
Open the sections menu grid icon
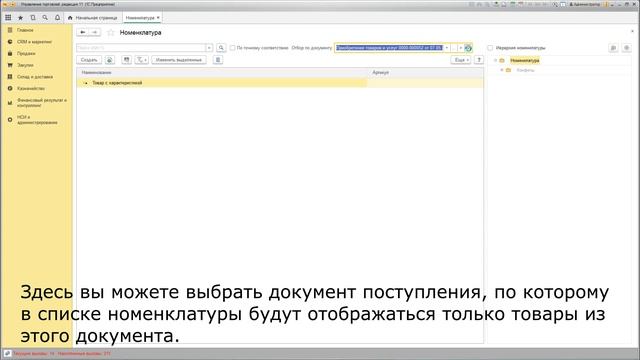[x=8, y=18]
